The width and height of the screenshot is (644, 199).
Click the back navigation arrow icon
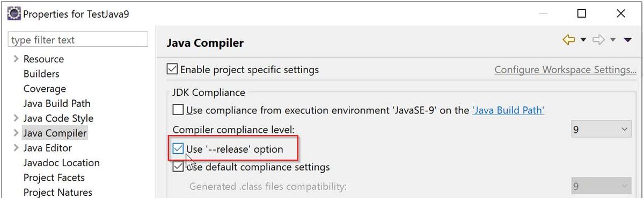568,40
